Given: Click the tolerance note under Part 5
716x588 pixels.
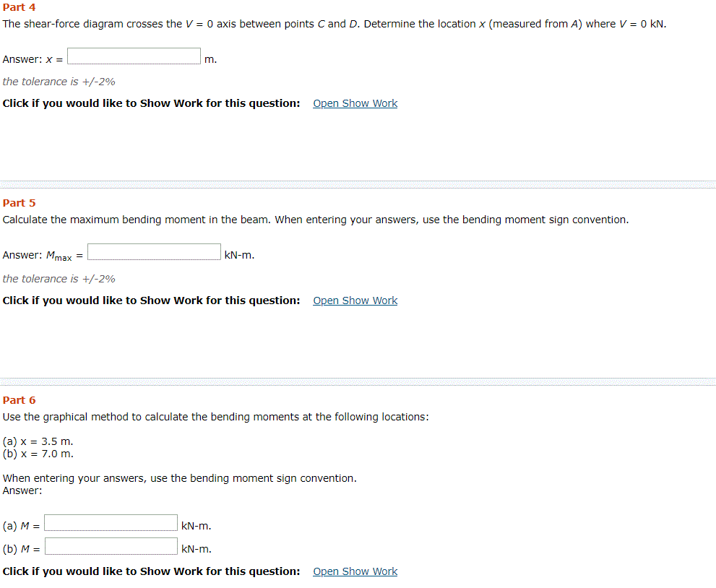Looking at the screenshot, I should pyautogui.click(x=59, y=278).
